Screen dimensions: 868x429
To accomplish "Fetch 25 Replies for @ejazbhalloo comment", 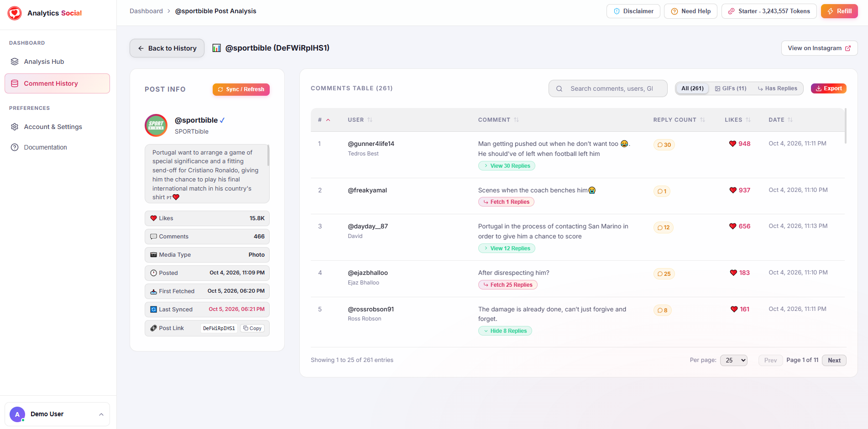I will tap(508, 285).
